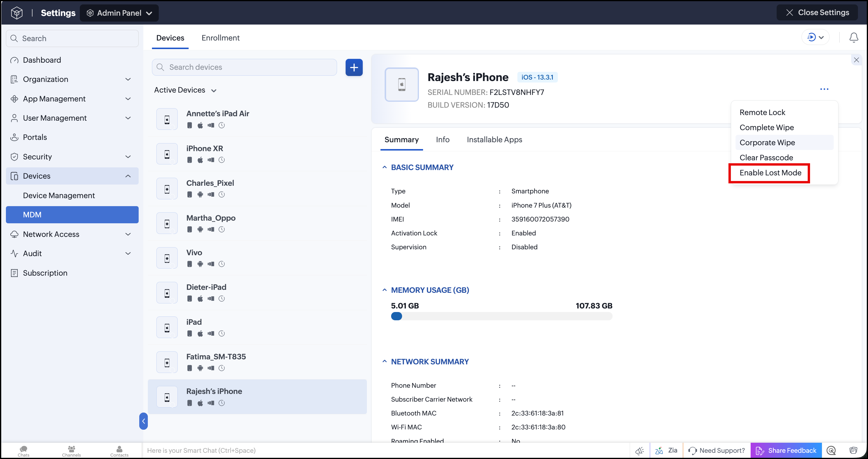Switch to the Info tab
Image resolution: width=868 pixels, height=459 pixels.
442,140
